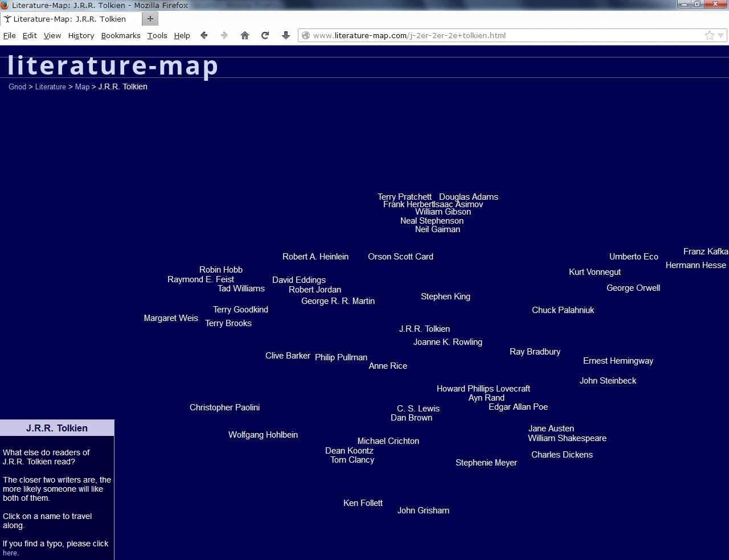Open the Edit menu

pos(30,35)
